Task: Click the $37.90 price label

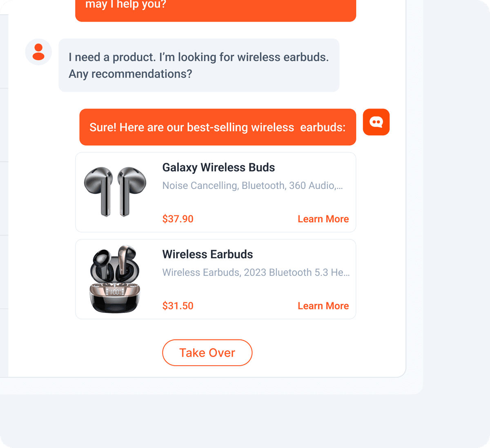Action: tap(178, 219)
